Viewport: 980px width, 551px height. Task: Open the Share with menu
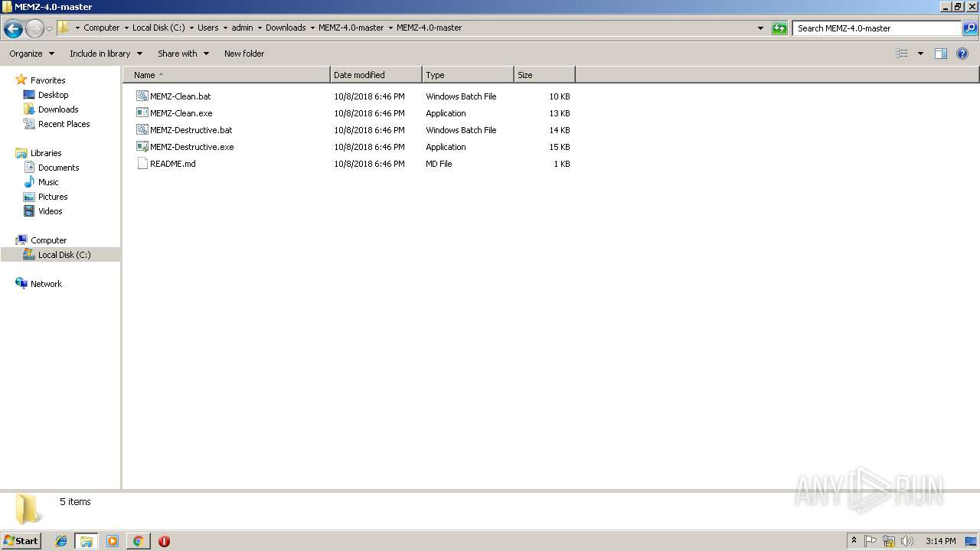tap(183, 54)
